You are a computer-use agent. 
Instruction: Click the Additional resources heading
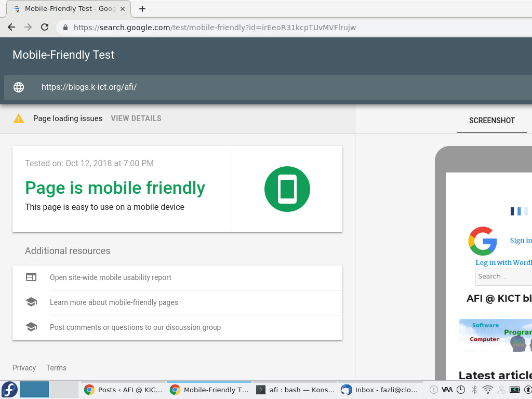coord(68,251)
